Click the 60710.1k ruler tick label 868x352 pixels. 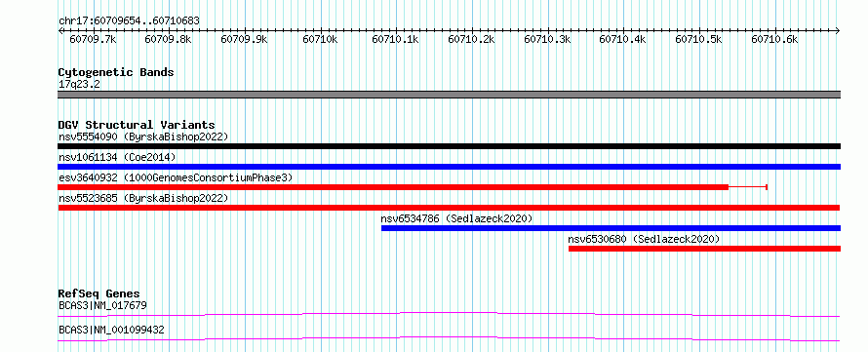[x=396, y=39]
